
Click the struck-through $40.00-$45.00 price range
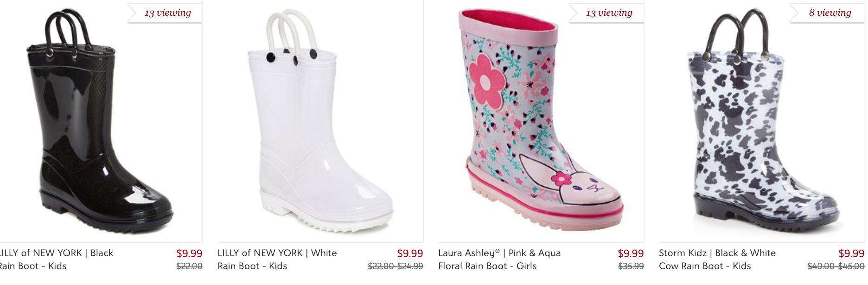tap(836, 266)
